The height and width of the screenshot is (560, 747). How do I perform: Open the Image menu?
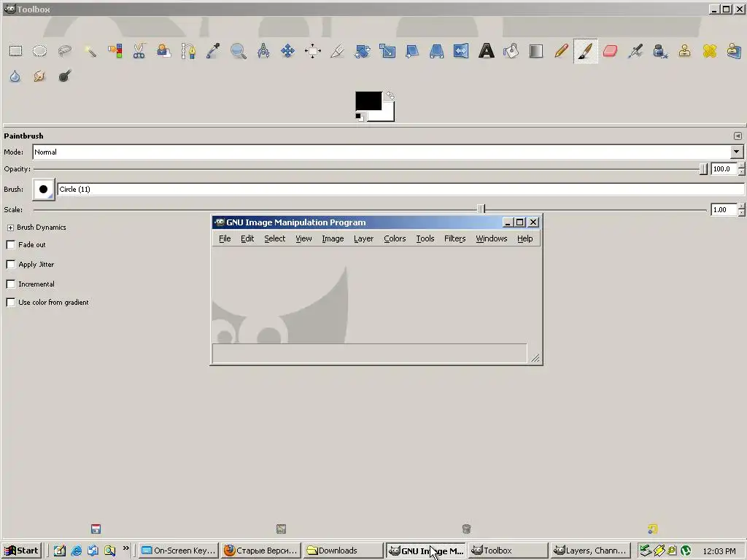click(333, 238)
